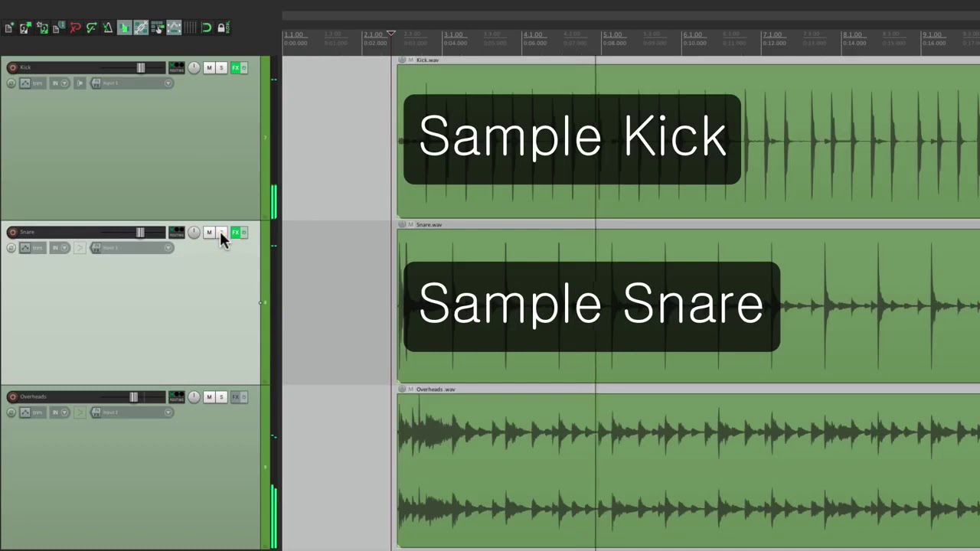Invert phase on the Snare track
Image resolution: width=980 pixels, height=551 pixels.
[11, 247]
